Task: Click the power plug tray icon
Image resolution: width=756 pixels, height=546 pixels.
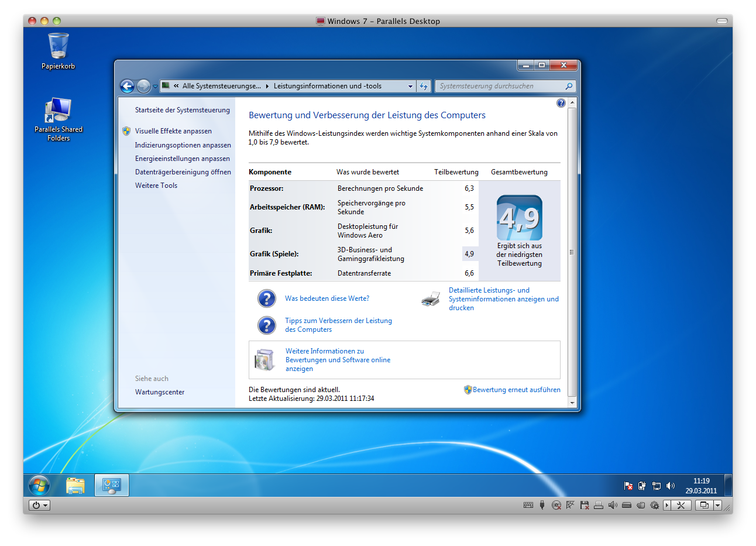Action: 642,486
